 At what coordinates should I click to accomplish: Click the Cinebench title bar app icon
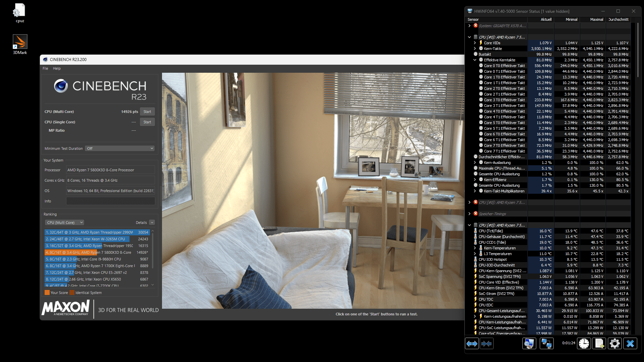point(45,60)
